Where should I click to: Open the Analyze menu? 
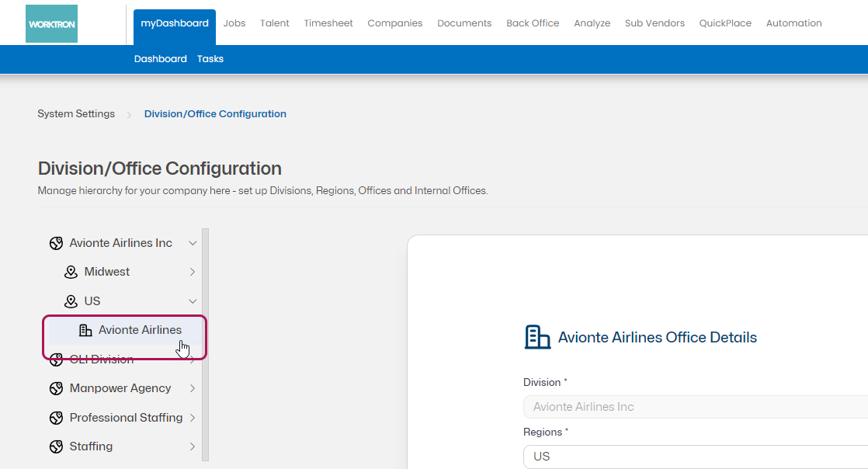pyautogui.click(x=592, y=23)
